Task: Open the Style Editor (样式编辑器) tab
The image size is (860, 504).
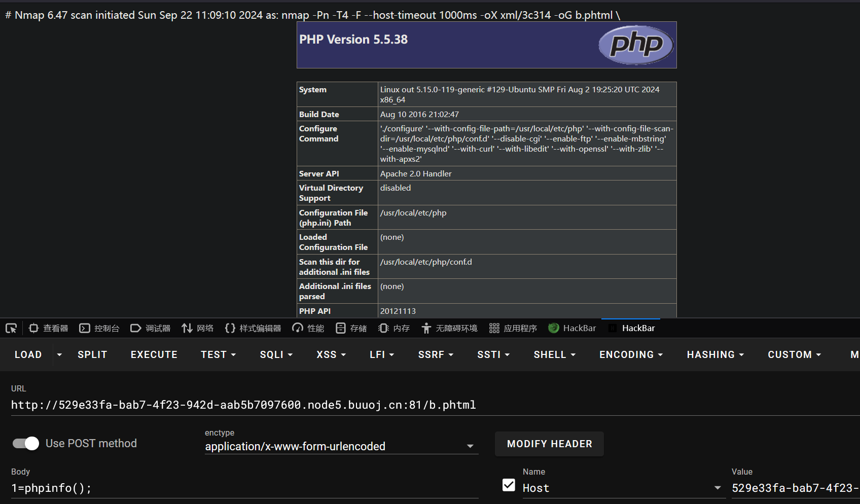Action: click(x=253, y=328)
